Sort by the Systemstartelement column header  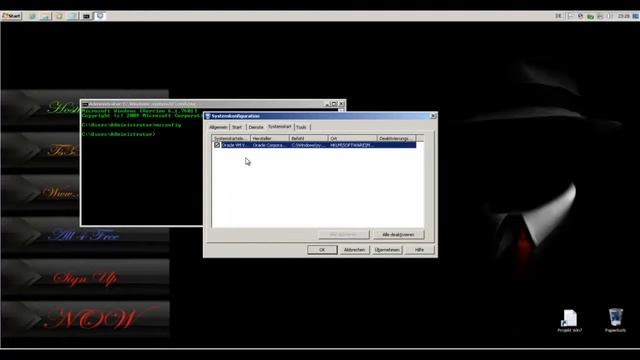231,138
